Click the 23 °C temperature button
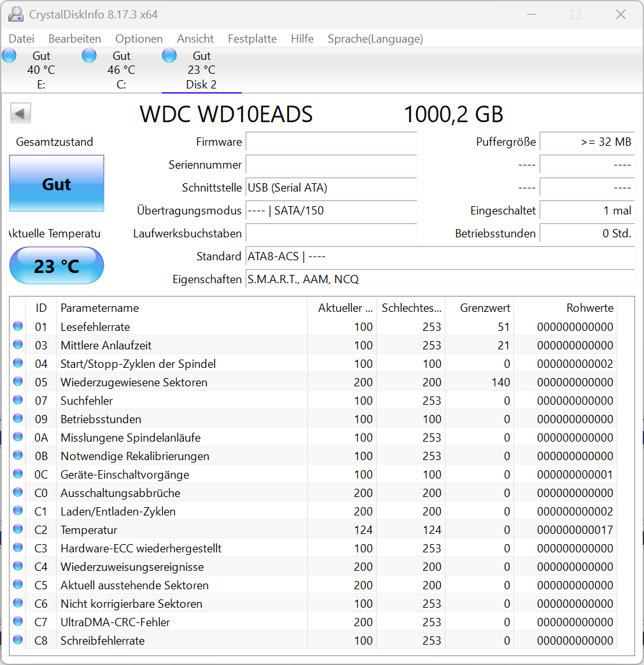Viewport: 644px width, 665px height. [x=56, y=265]
